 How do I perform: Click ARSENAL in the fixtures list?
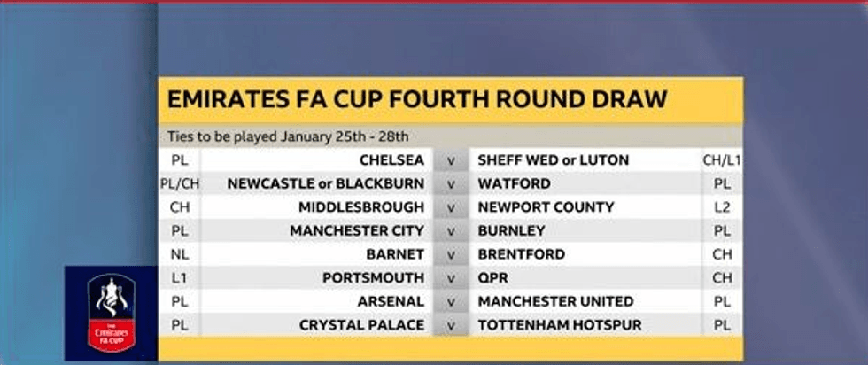coord(392,302)
